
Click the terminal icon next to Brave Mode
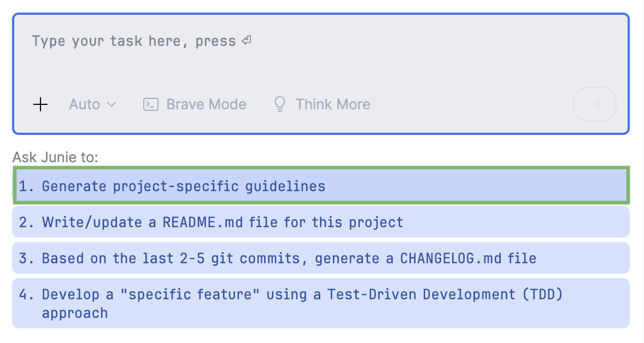pos(150,104)
